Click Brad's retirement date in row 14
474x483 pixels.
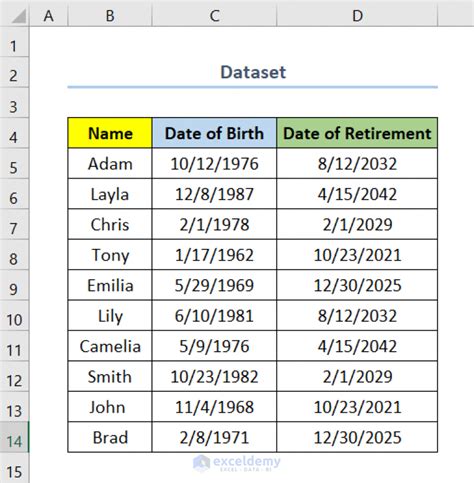coord(357,437)
